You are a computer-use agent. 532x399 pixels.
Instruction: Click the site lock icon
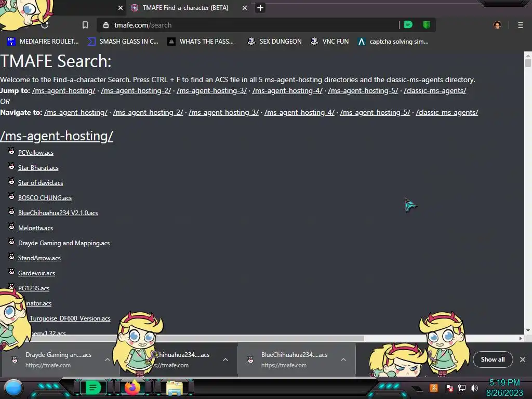106,25
